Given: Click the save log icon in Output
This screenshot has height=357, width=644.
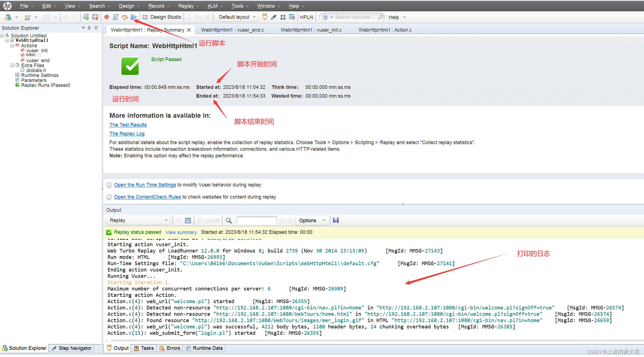Looking at the screenshot, I should [x=335, y=220].
